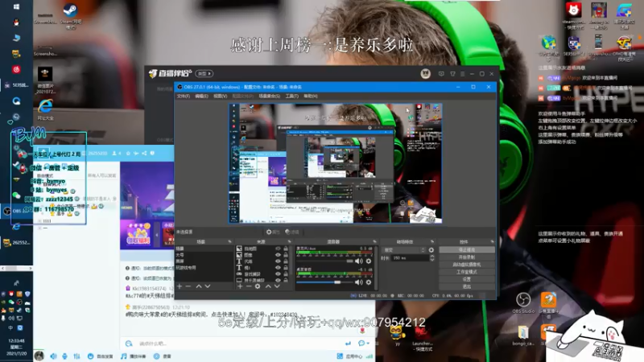Undock the 场景 scenes panel
The image size is (644, 362).
229,241
